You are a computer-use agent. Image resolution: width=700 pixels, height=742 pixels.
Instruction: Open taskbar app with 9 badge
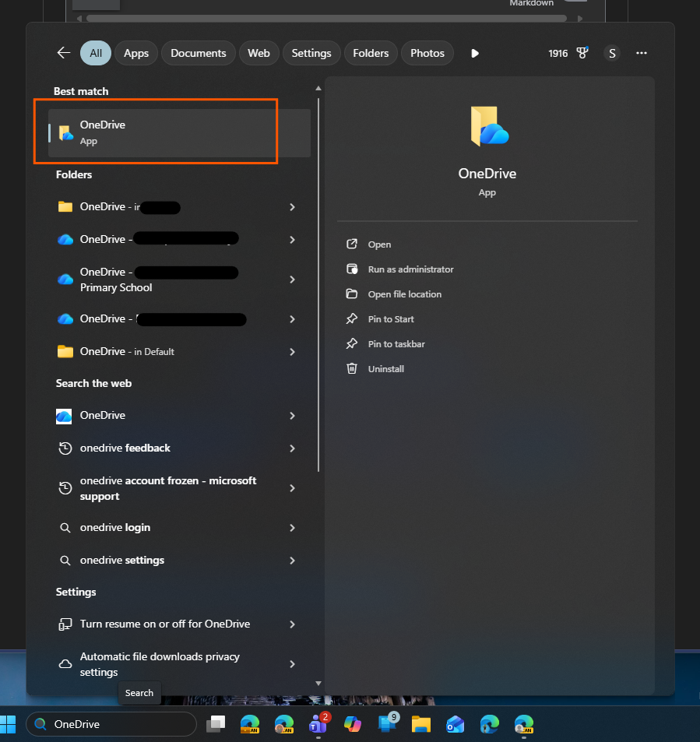388,723
